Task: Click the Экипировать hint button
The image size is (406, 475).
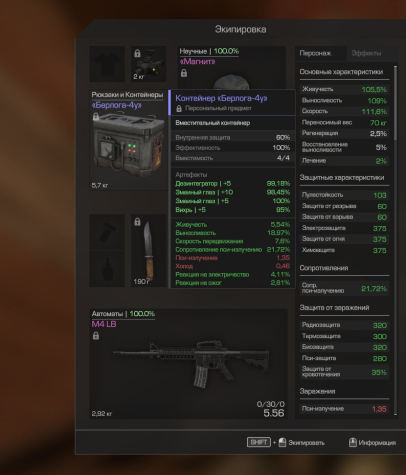Action: tap(286, 443)
